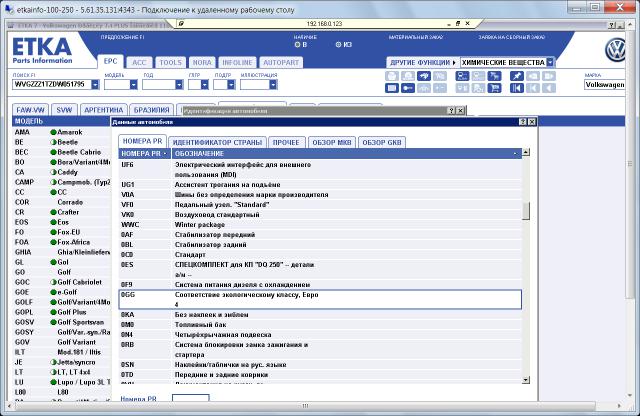This screenshot has width=640, height=416.
Task: Select the 0AF Стабилизатор передний row
Action: point(320,235)
